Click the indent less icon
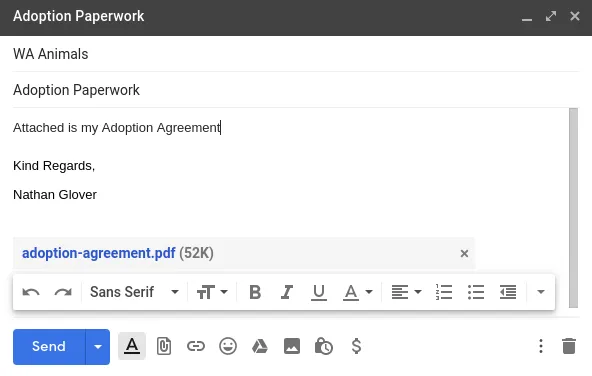592x376 pixels. coord(508,292)
